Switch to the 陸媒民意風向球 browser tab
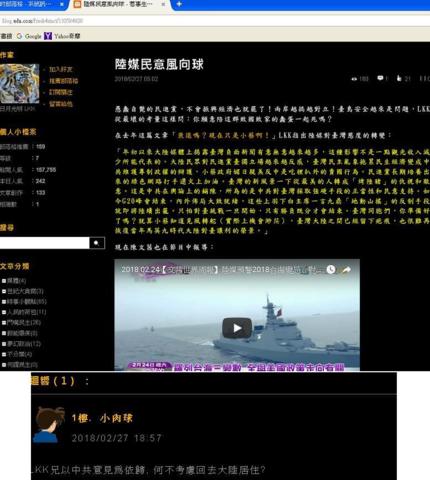Viewport: 430px width, 480px height. (x=117, y=4)
